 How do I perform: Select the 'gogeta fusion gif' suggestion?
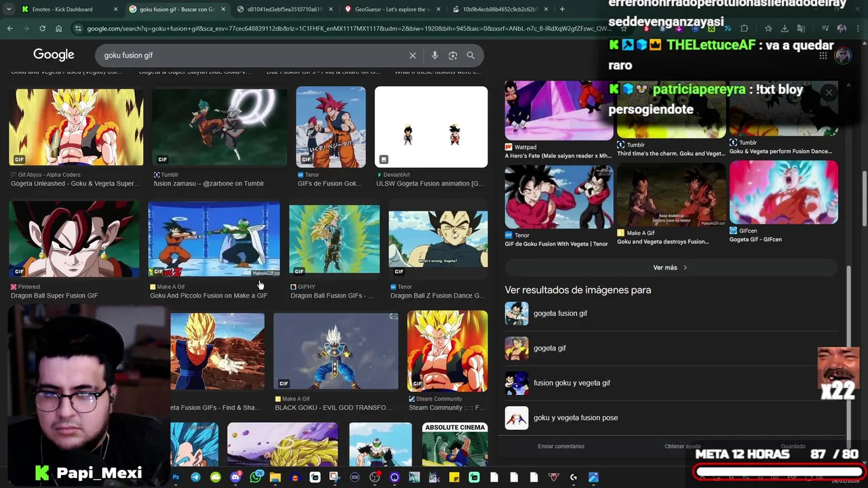point(560,313)
